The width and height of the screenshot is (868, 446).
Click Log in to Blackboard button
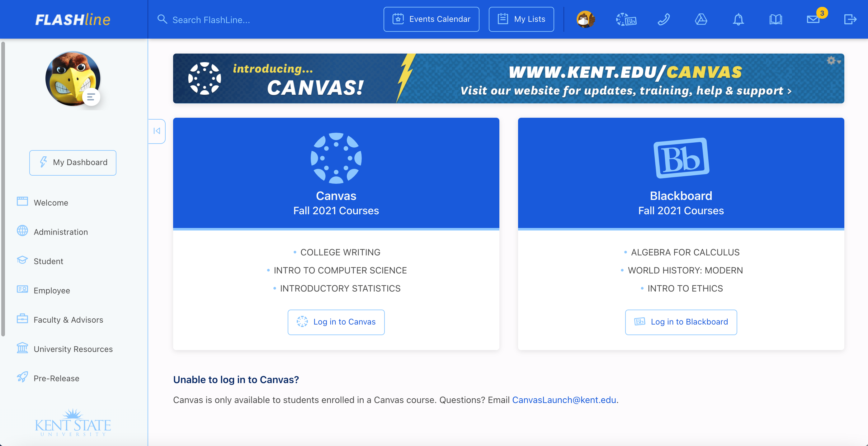click(681, 322)
